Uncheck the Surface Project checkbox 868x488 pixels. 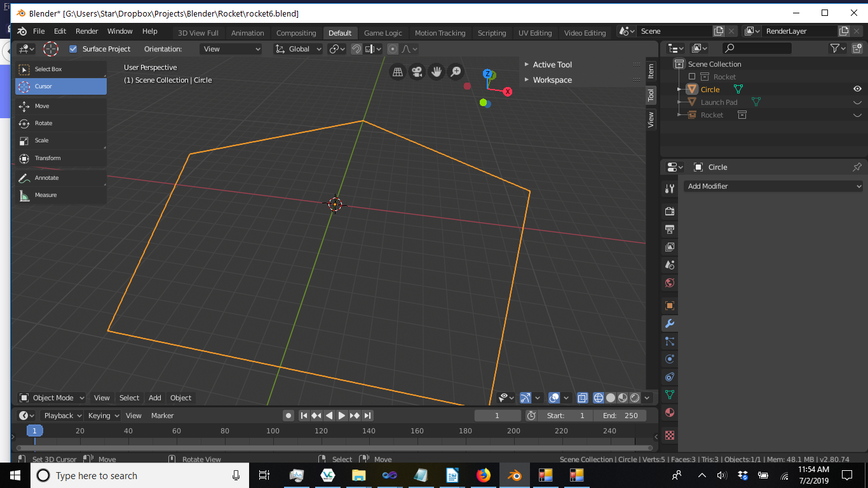tap(73, 49)
